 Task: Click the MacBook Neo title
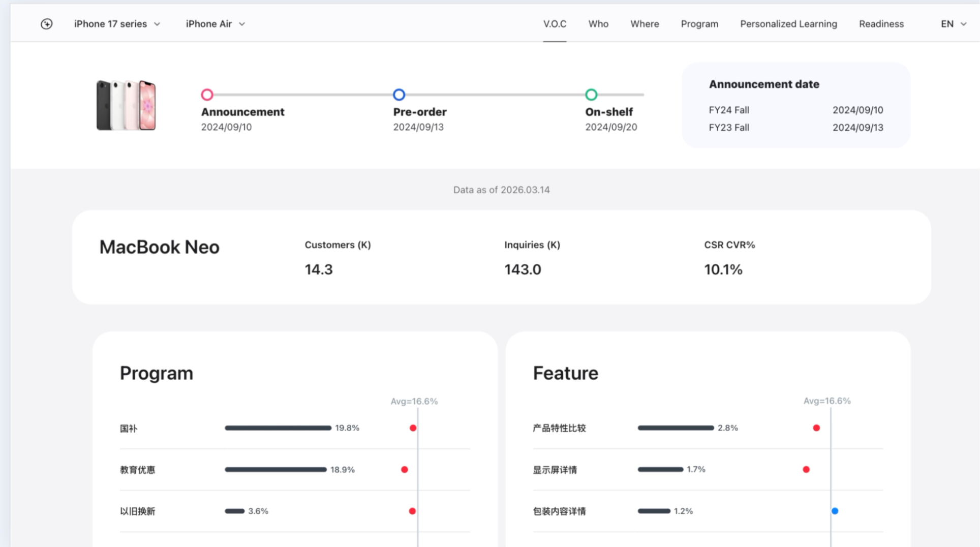click(159, 247)
